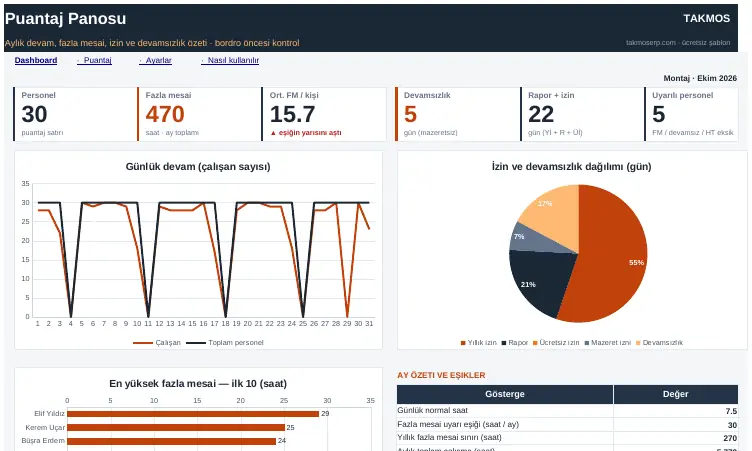Select the Günlük devam chart title
The width and height of the screenshot is (752, 451).
click(198, 166)
